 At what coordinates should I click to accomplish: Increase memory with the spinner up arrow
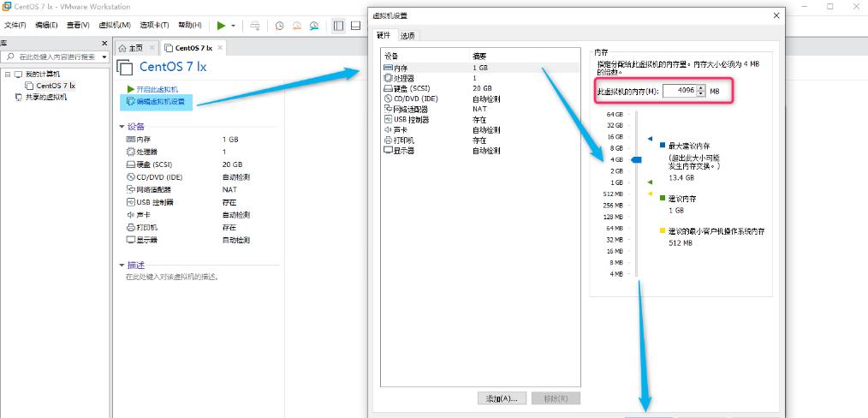click(701, 87)
